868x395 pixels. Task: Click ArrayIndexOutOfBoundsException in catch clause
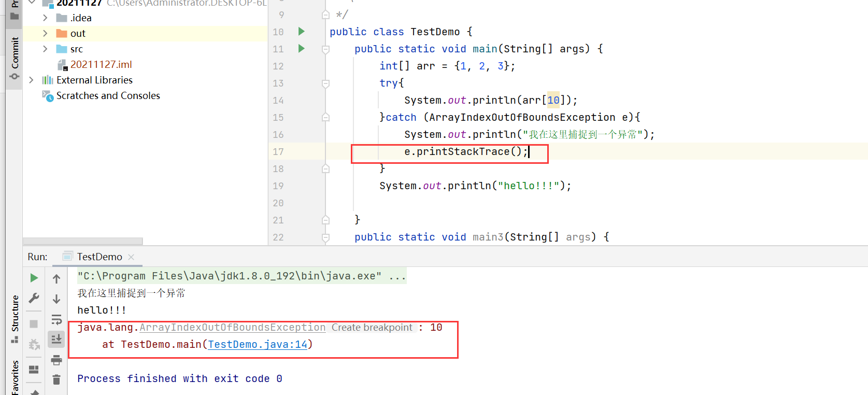(522, 117)
